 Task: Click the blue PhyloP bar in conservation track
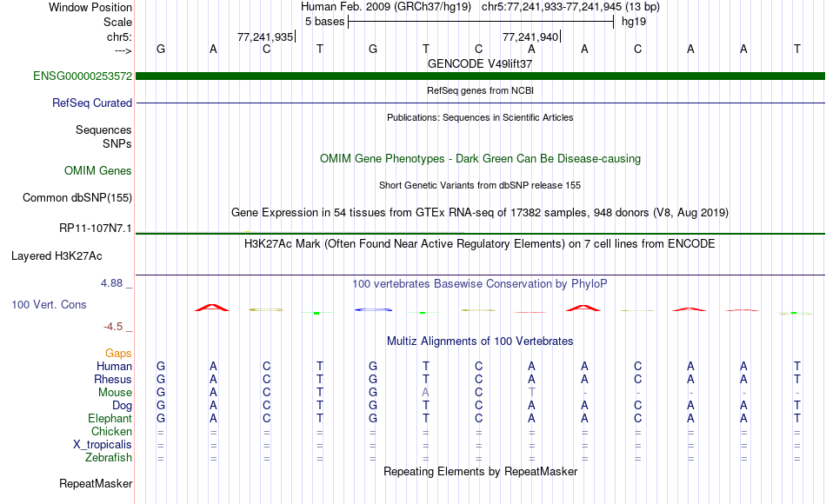374,309
